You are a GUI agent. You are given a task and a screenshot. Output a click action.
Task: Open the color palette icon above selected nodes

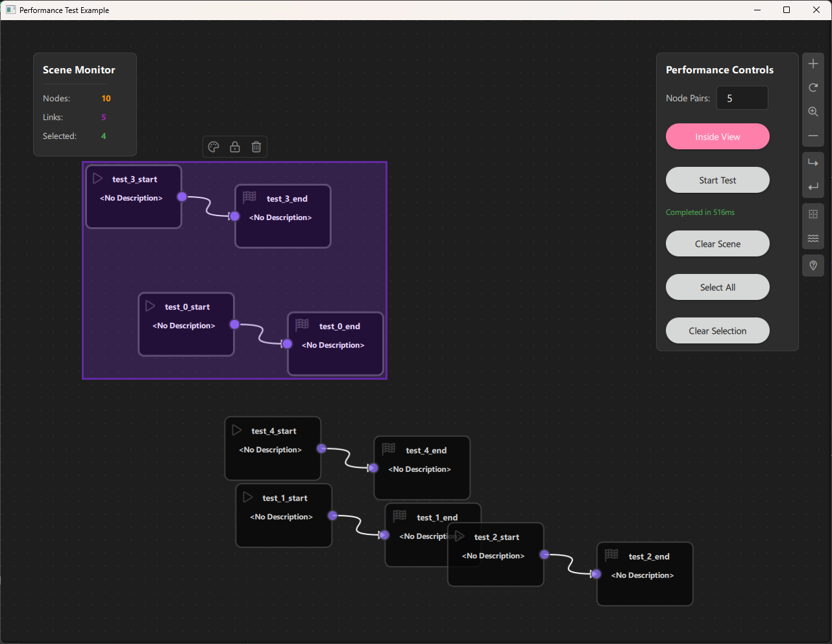click(x=214, y=147)
